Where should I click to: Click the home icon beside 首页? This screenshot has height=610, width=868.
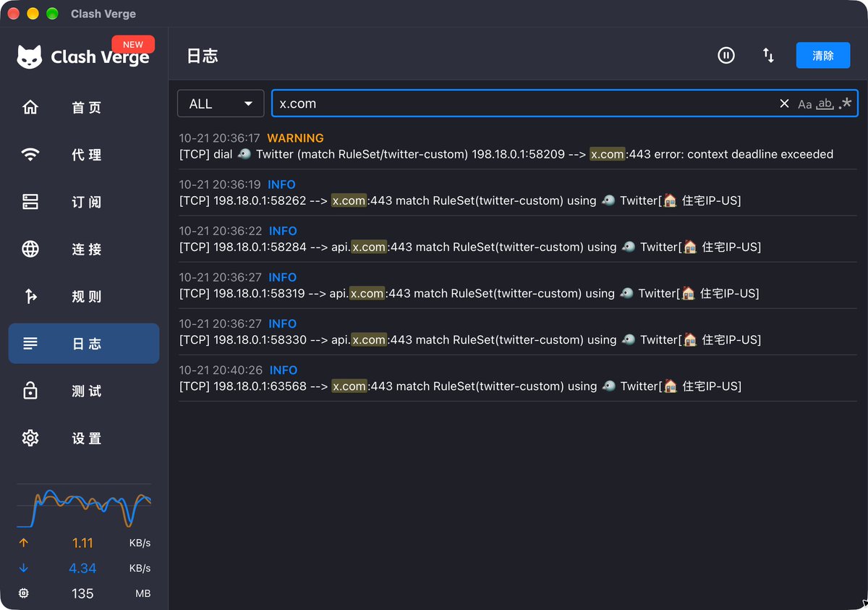click(30, 107)
